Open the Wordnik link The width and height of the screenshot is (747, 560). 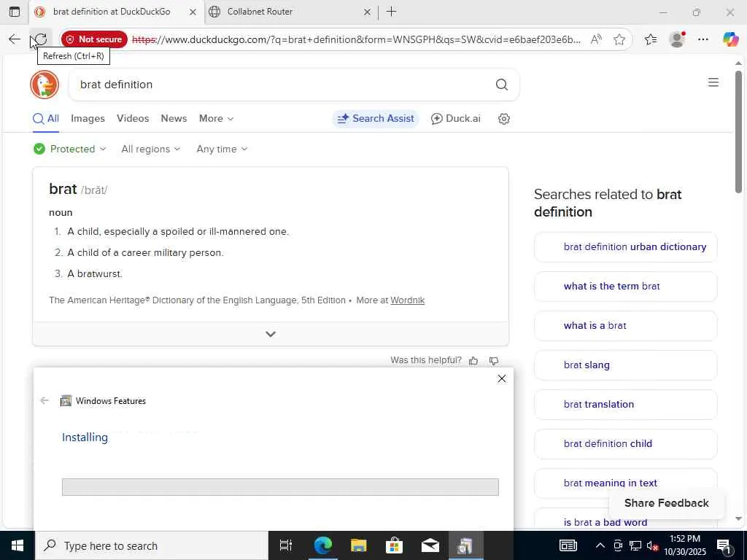tap(407, 300)
